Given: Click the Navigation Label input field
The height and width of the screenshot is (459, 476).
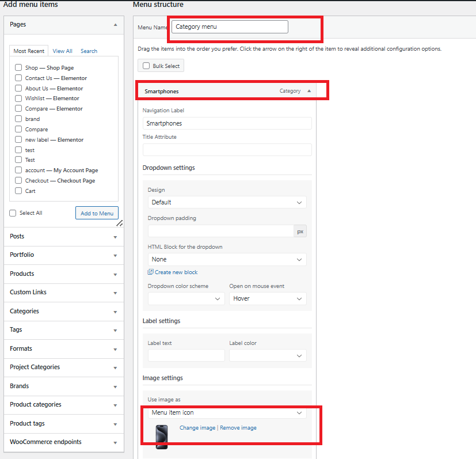Looking at the screenshot, I should click(227, 123).
